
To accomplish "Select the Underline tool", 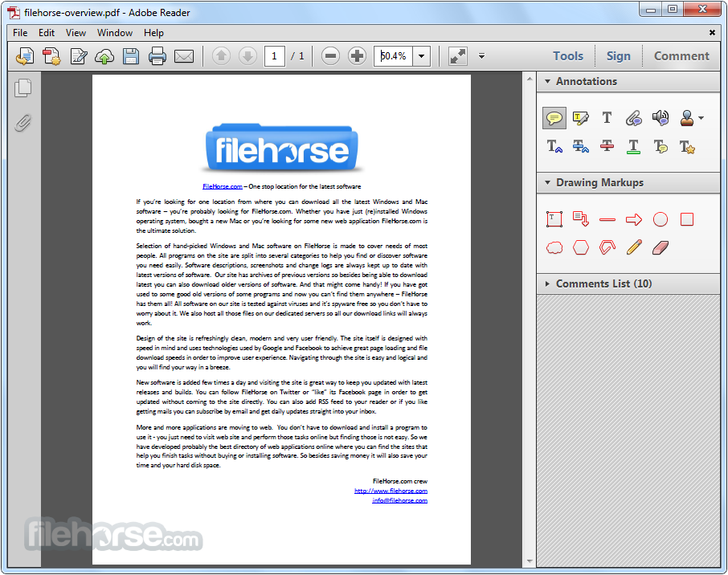I will tap(633, 147).
